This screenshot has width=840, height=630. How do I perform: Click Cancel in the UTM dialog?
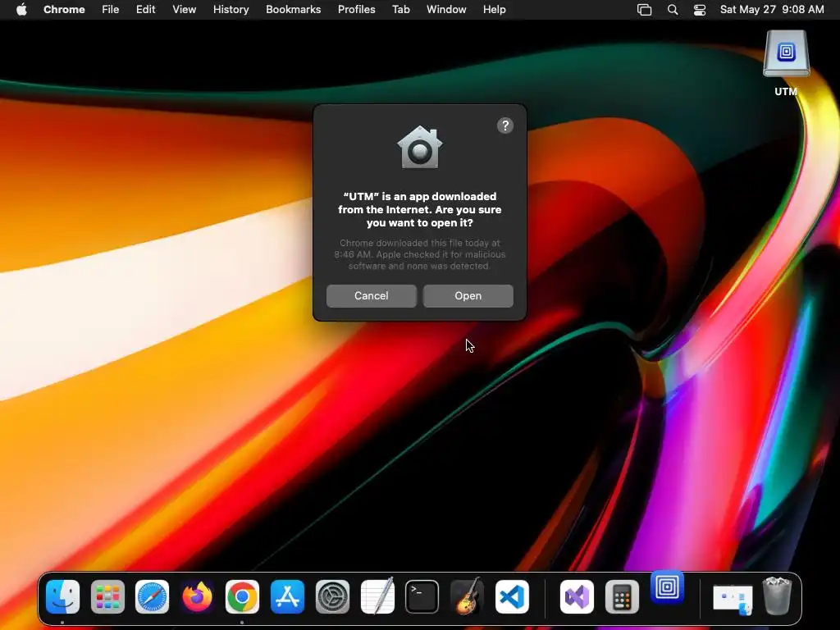372,295
